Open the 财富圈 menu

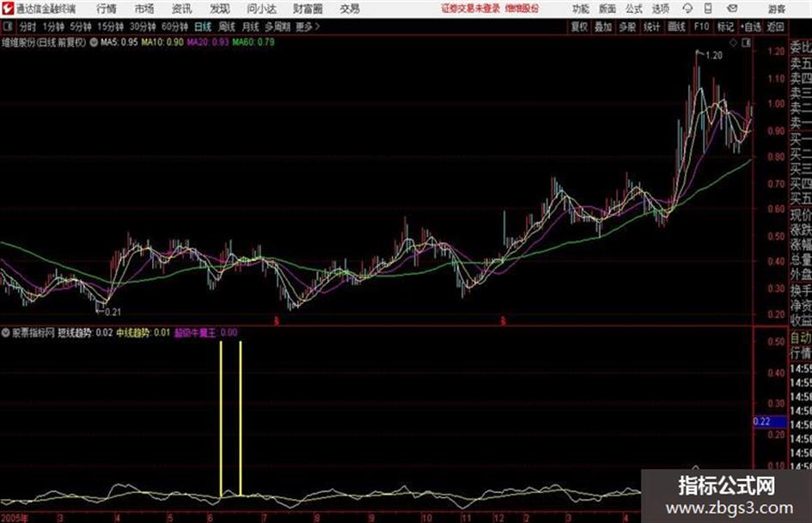click(x=308, y=9)
